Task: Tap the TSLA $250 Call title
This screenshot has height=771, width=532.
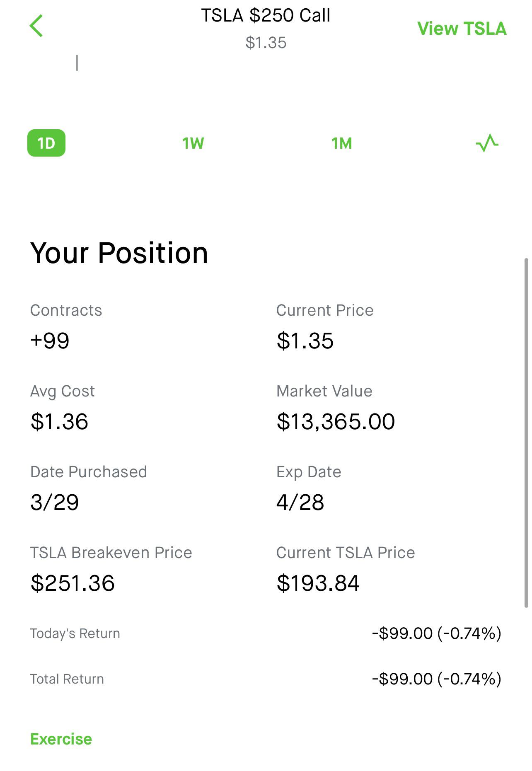Action: pos(266,16)
